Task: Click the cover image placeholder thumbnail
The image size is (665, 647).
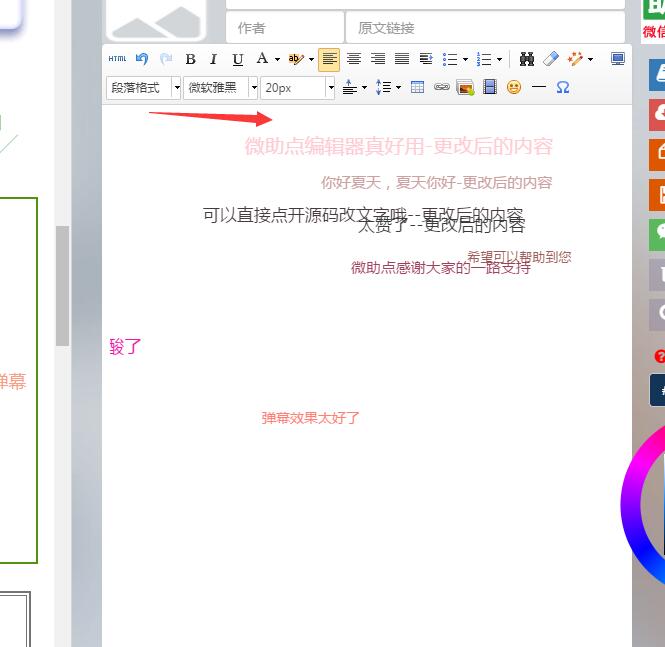Action: pyautogui.click(x=156, y=20)
